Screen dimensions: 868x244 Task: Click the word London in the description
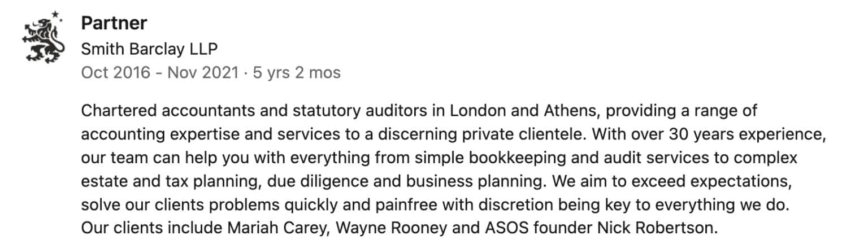point(476,110)
